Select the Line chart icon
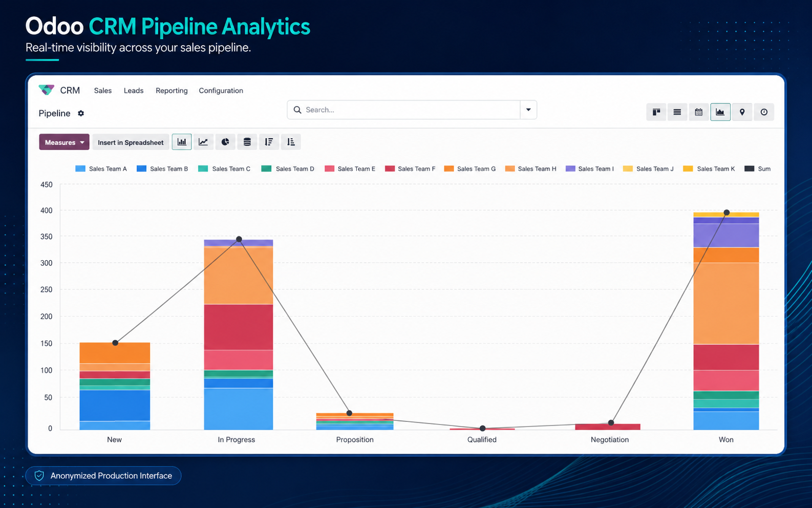Screen dimensions: 812x508 coord(203,142)
